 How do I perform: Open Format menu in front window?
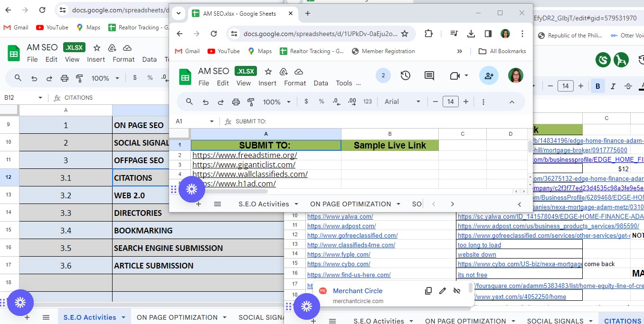pyautogui.click(x=295, y=83)
